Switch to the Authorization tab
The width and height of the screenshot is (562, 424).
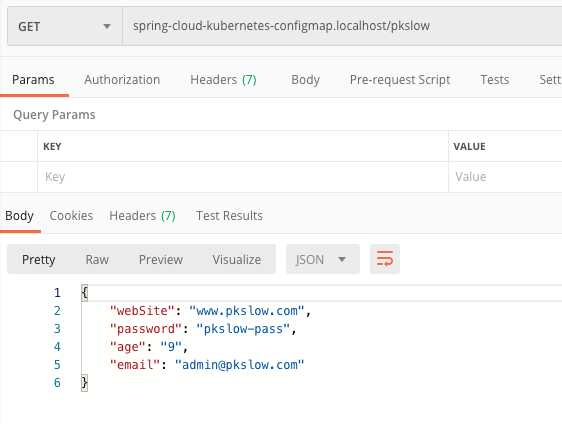[122, 80]
